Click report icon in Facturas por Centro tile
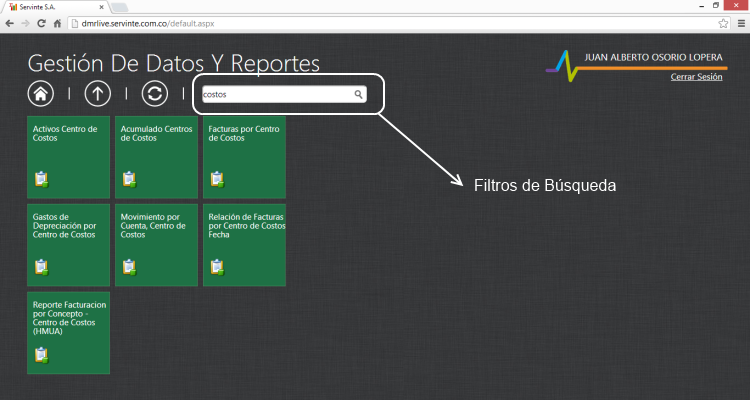The width and height of the screenshot is (750, 400). point(217,179)
